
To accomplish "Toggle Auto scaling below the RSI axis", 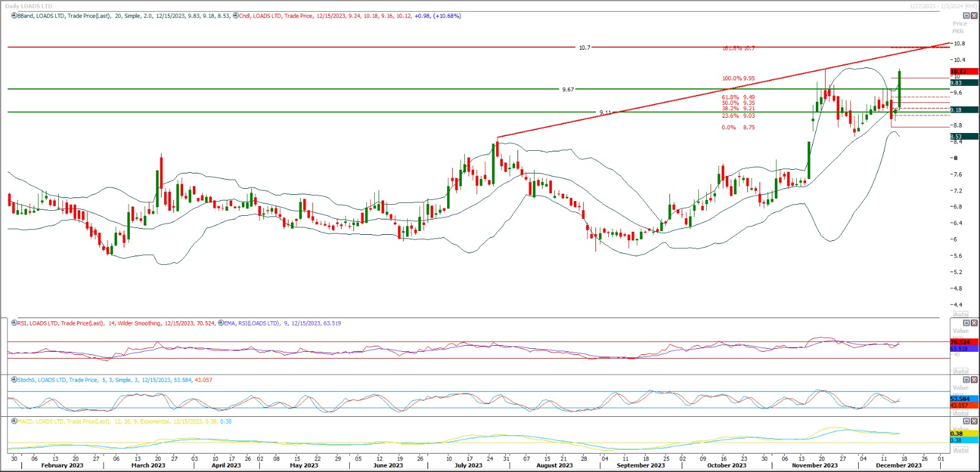I will [960, 371].
